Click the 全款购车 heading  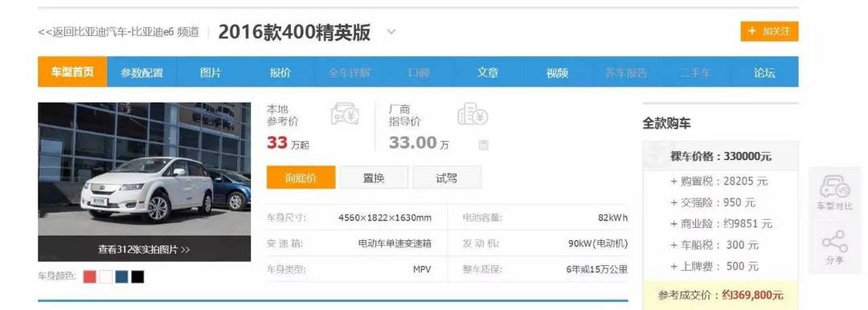[666, 123]
